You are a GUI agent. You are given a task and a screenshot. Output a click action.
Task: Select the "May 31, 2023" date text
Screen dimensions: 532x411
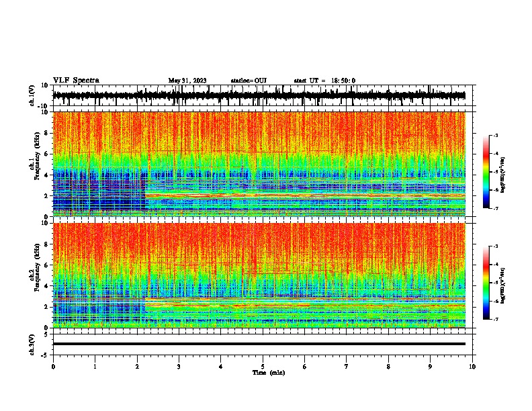pos(187,81)
